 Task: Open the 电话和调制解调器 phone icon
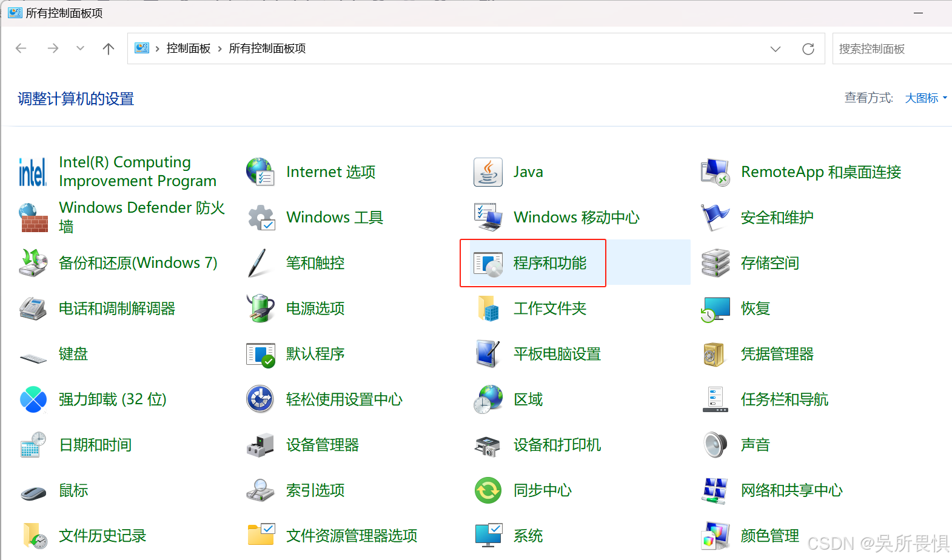33,308
